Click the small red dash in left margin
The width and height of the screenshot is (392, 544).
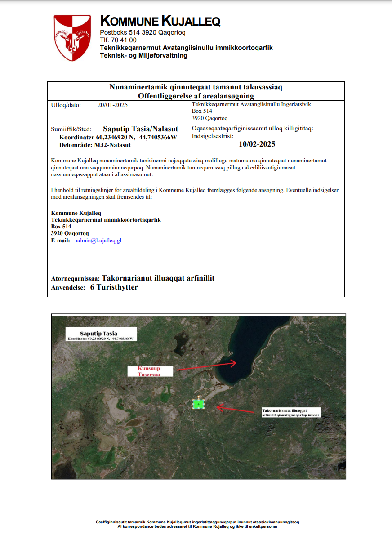click(x=13, y=180)
